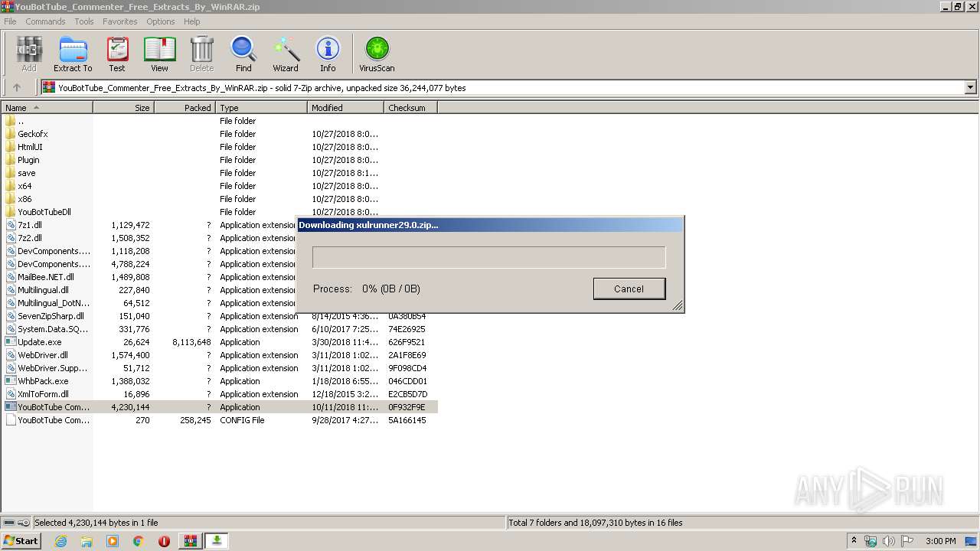Select the save folder
980x551 pixels.
click(x=26, y=173)
